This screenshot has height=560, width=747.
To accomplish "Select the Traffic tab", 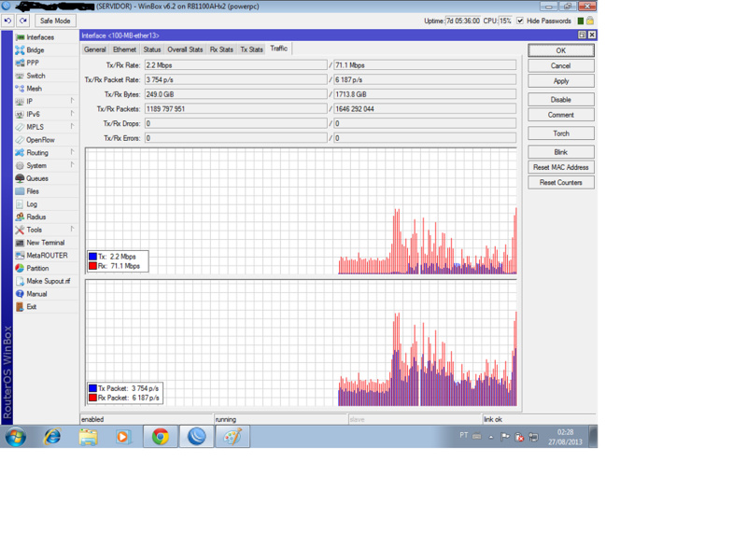I will pyautogui.click(x=278, y=49).
